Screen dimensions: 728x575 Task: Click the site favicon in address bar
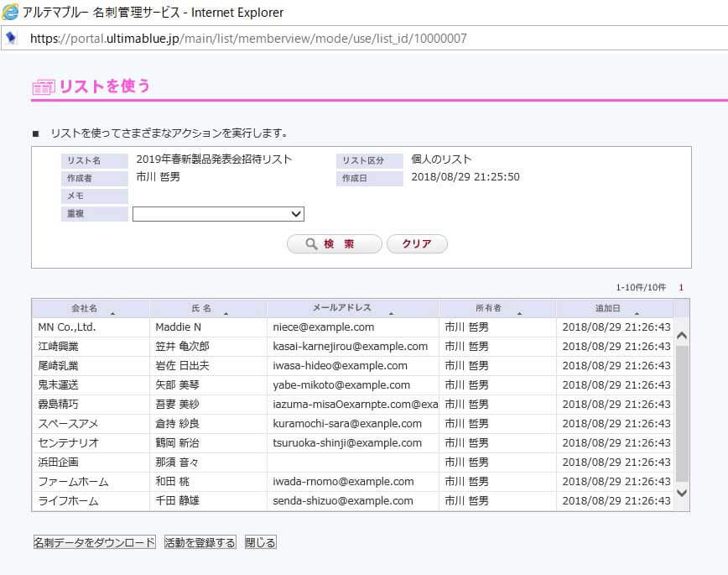[11, 38]
